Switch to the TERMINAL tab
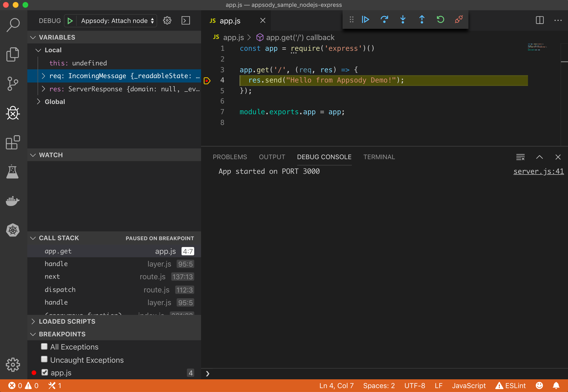The height and width of the screenshot is (392, 568). 379,157
